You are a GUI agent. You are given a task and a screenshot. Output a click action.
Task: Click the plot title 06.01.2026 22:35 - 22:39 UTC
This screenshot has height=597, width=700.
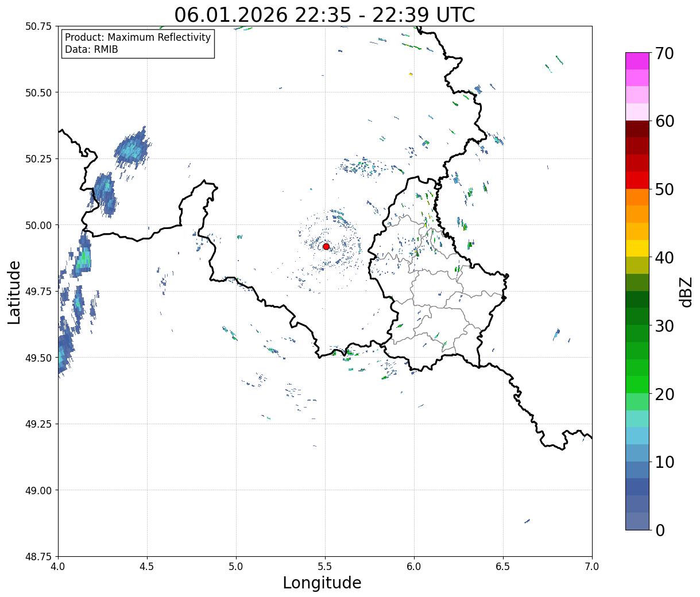coord(324,14)
